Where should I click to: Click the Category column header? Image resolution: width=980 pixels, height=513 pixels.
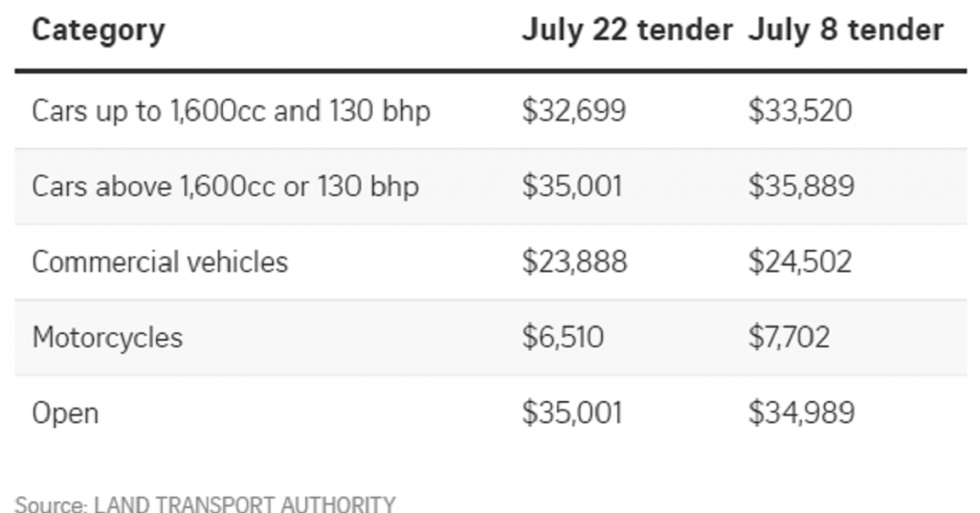[99, 31]
